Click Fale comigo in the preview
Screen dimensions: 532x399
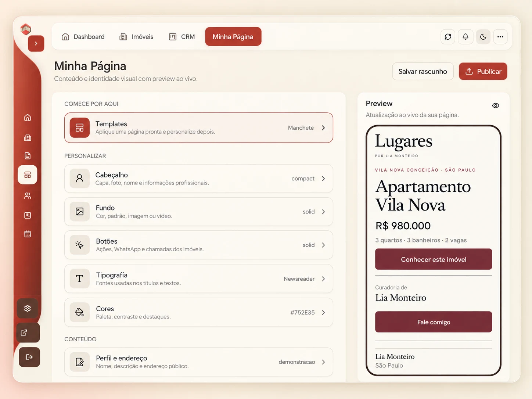click(434, 322)
